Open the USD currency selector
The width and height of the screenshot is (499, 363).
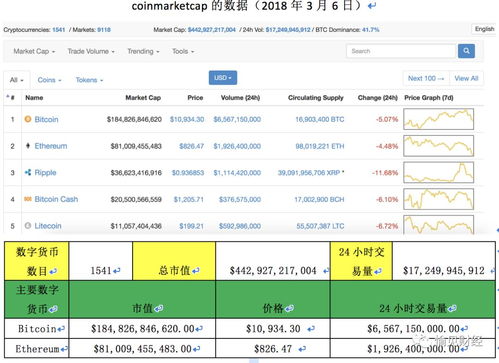coord(223,78)
